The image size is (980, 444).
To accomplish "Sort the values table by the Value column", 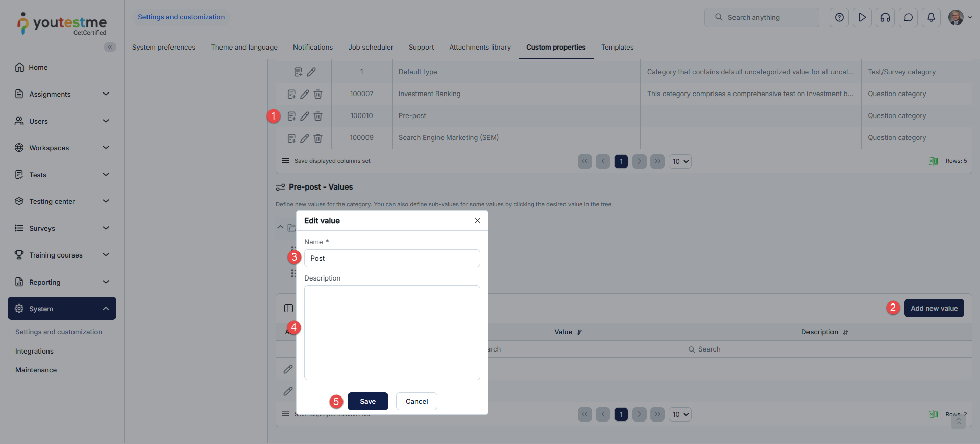I will pos(579,332).
